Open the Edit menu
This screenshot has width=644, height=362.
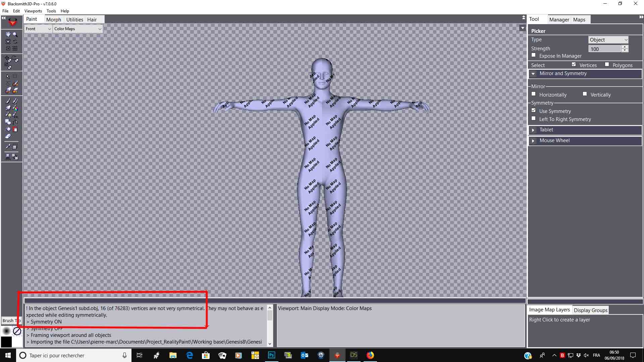coord(16,11)
